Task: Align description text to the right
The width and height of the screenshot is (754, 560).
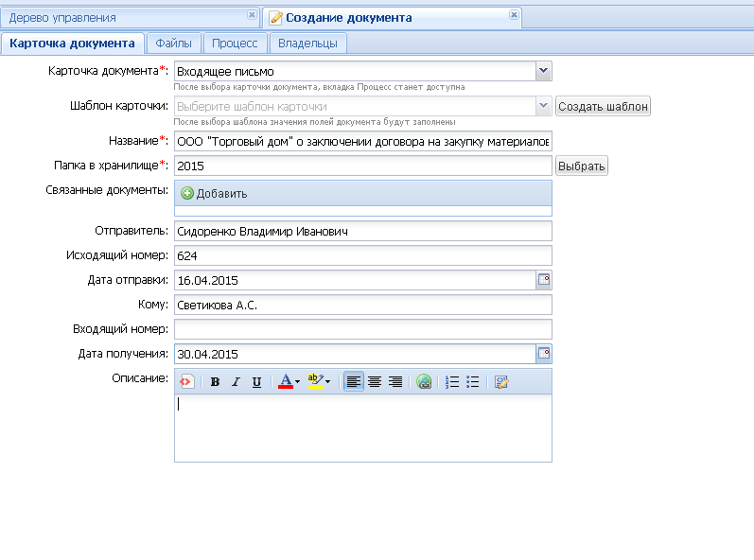Action: (x=395, y=382)
